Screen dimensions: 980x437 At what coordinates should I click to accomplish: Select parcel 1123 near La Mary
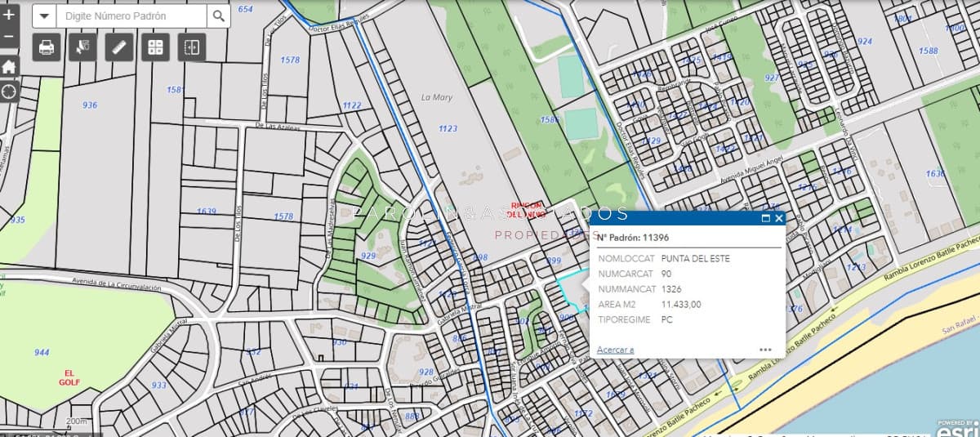point(448,129)
